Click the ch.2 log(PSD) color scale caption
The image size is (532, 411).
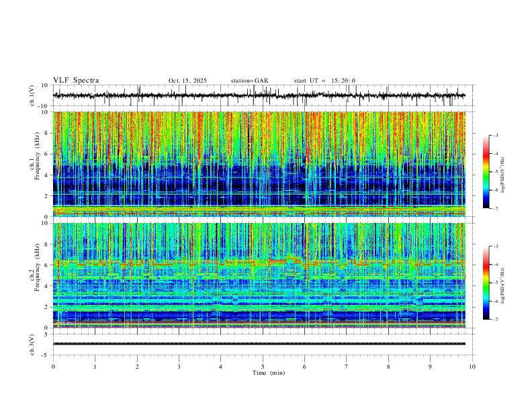503,286
